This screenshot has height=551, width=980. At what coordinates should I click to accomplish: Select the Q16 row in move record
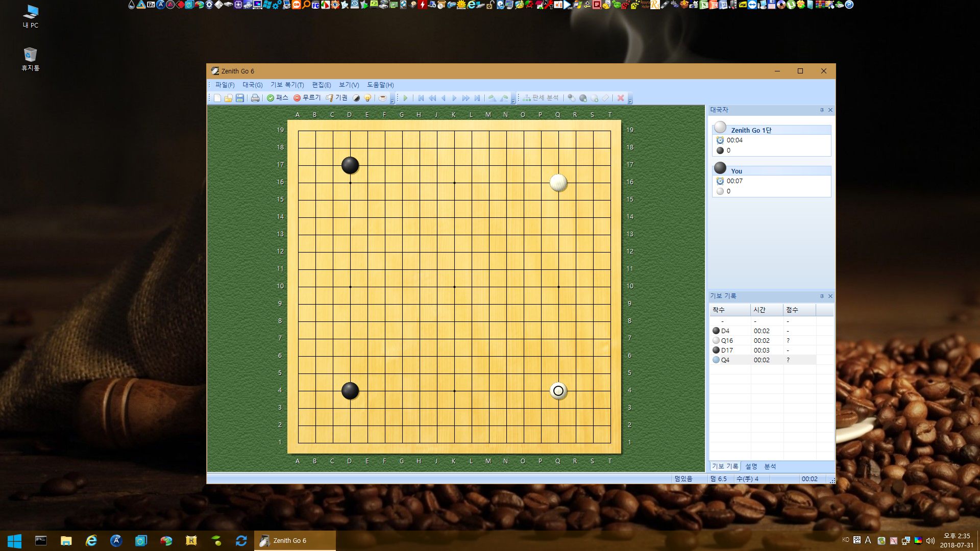[763, 340]
